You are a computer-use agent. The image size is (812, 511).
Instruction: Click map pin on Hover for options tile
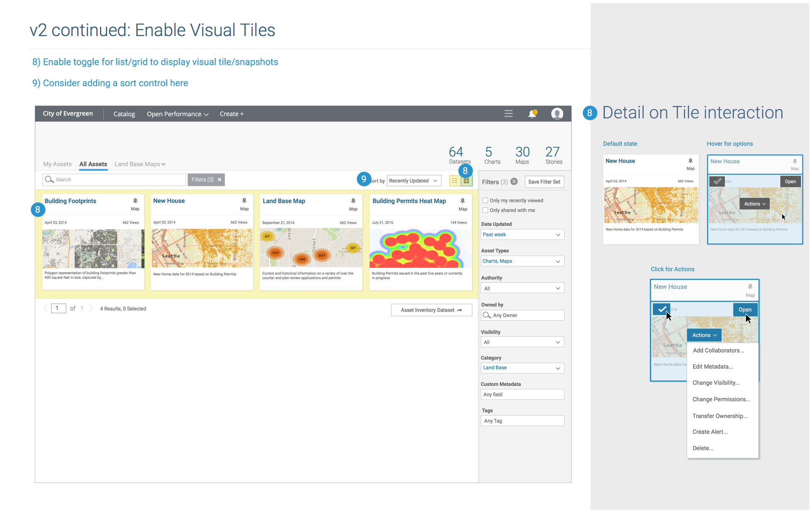795,161
